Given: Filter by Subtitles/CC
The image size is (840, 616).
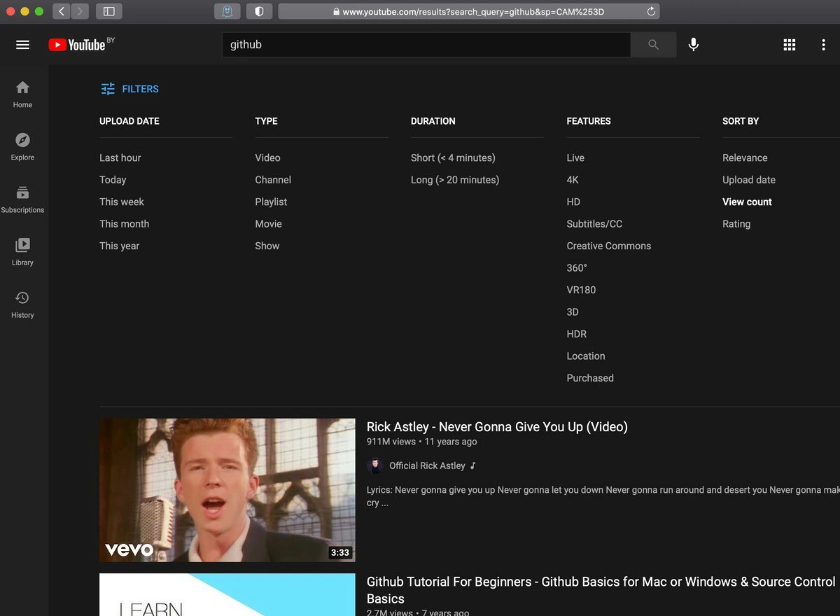Looking at the screenshot, I should pyautogui.click(x=594, y=224).
